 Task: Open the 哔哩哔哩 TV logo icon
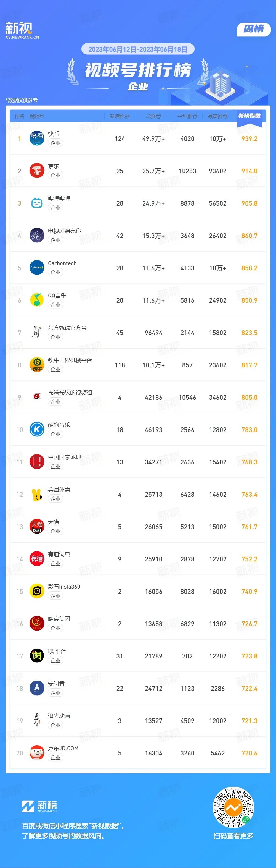(x=37, y=203)
